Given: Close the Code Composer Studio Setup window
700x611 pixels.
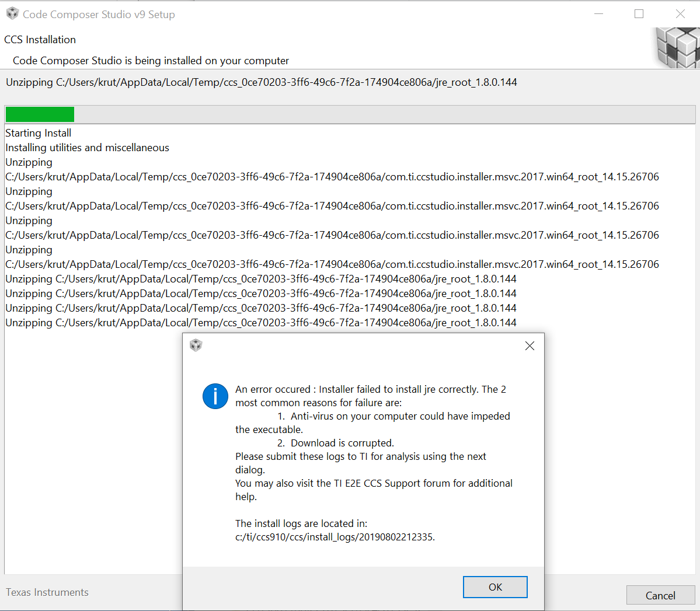Looking at the screenshot, I should [x=680, y=14].
